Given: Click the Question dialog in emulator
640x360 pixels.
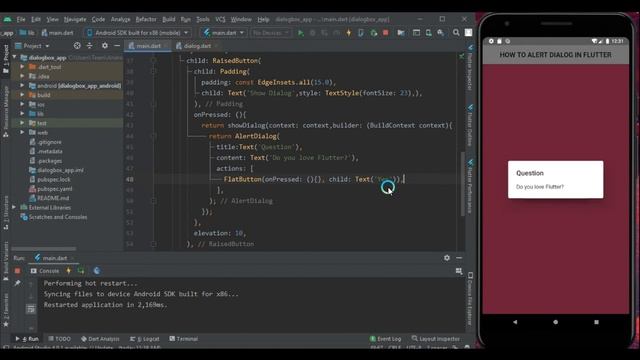Looking at the screenshot, I should [x=556, y=180].
